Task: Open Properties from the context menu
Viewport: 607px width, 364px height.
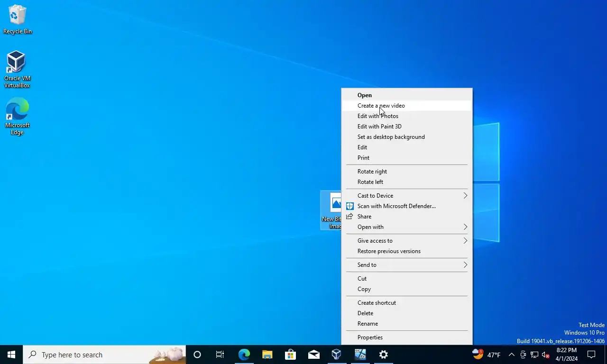Action: (x=407, y=337)
